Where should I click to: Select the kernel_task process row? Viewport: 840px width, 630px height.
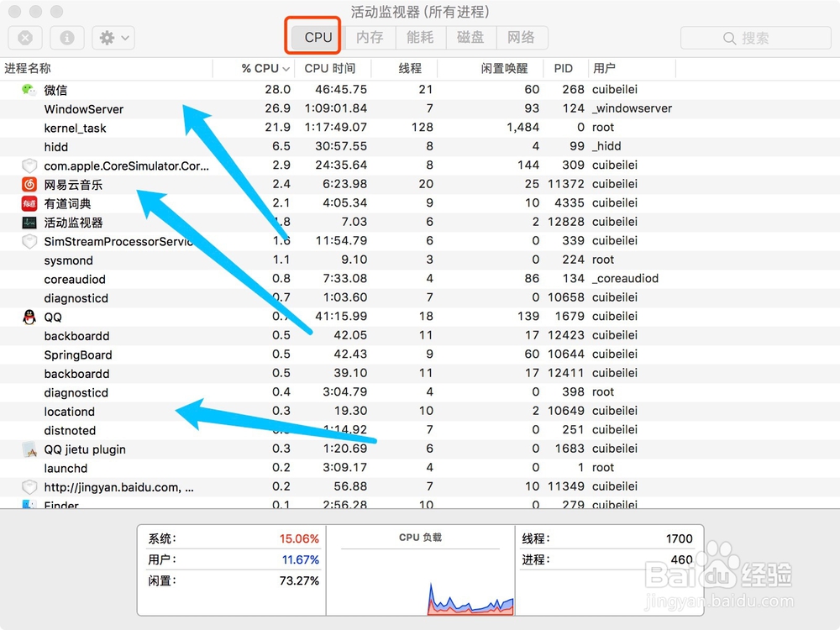(420, 128)
